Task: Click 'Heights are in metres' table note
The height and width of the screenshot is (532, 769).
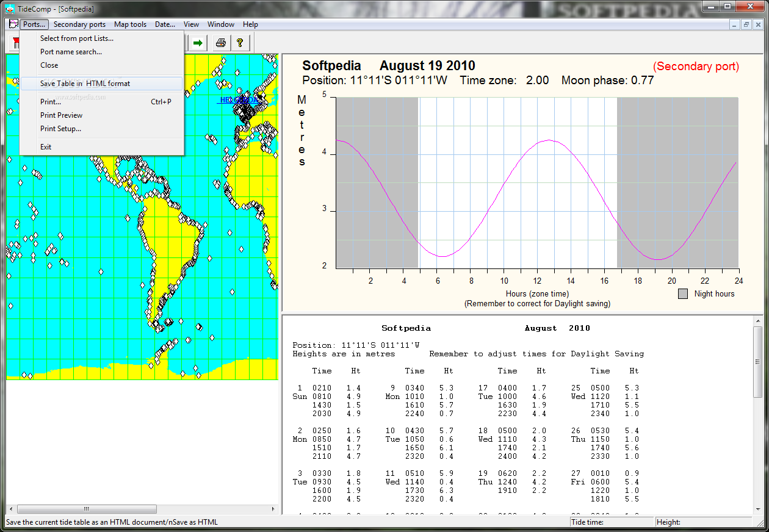Action: [344, 354]
